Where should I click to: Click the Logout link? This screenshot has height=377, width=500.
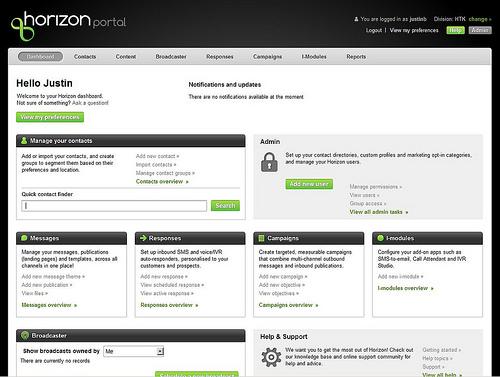374,30
